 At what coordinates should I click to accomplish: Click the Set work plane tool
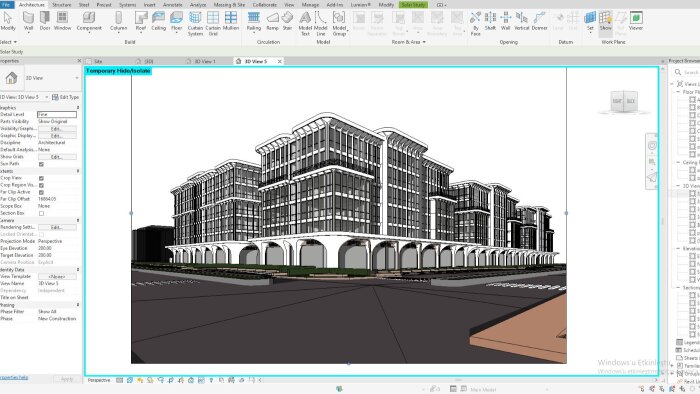pos(590,21)
